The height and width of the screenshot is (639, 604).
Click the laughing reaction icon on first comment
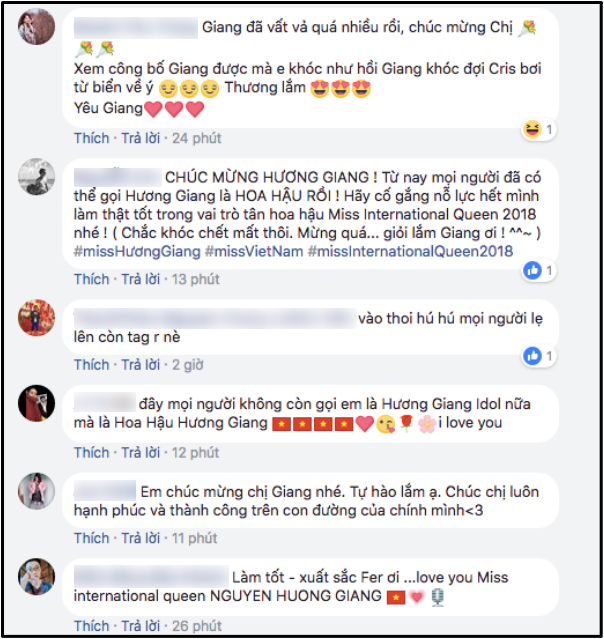533,130
